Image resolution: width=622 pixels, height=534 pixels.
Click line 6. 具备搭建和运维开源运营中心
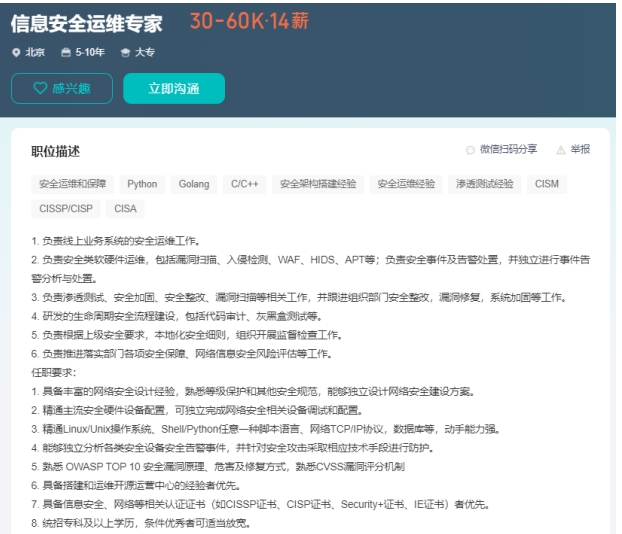coord(136,486)
